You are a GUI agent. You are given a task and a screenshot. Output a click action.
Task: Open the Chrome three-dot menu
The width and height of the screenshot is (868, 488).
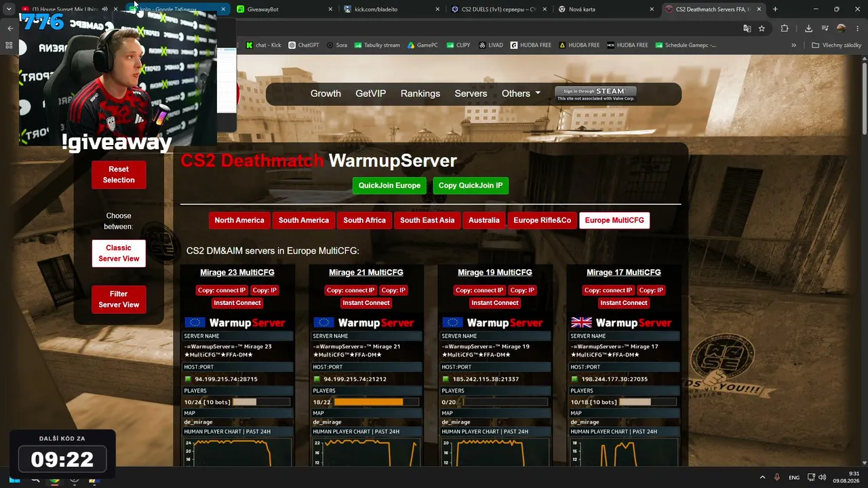pos(856,28)
